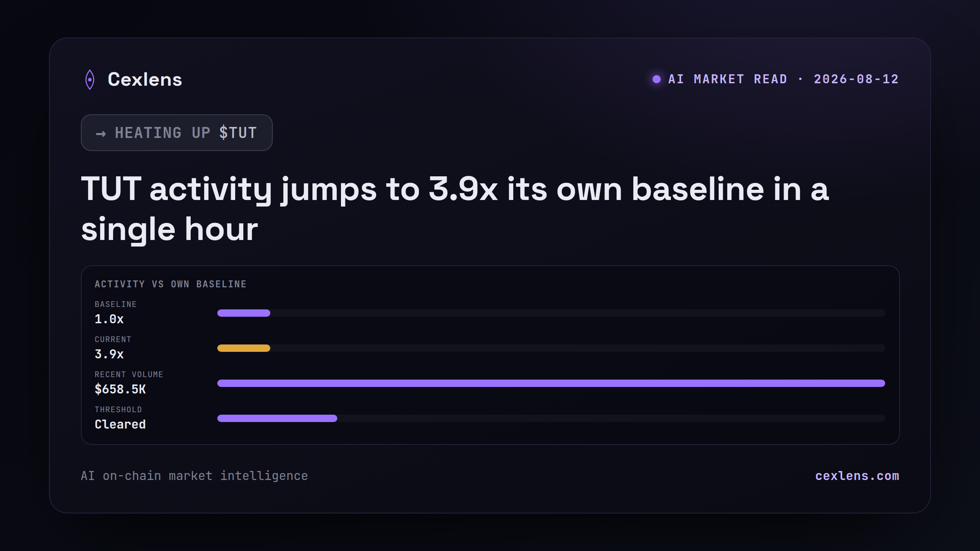The image size is (980, 551).
Task: Click the Cleared threshold status
Action: tap(120, 424)
